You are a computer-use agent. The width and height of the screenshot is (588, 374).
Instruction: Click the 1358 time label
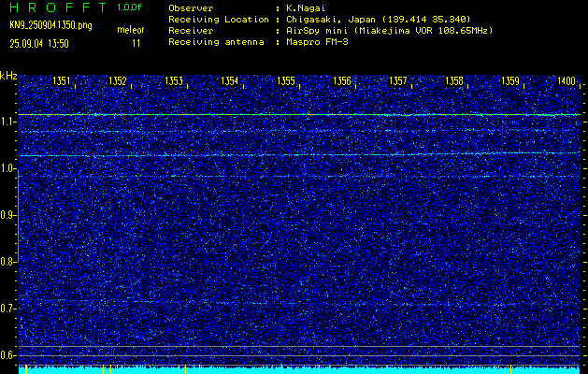tap(454, 81)
